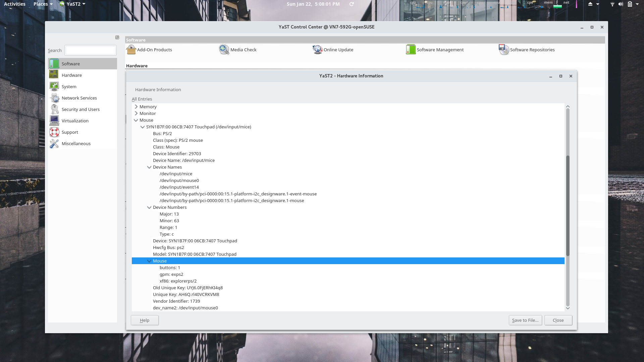Image resolution: width=644 pixels, height=362 pixels.
Task: Select the Network Services sidebar icon
Action: coord(54,98)
